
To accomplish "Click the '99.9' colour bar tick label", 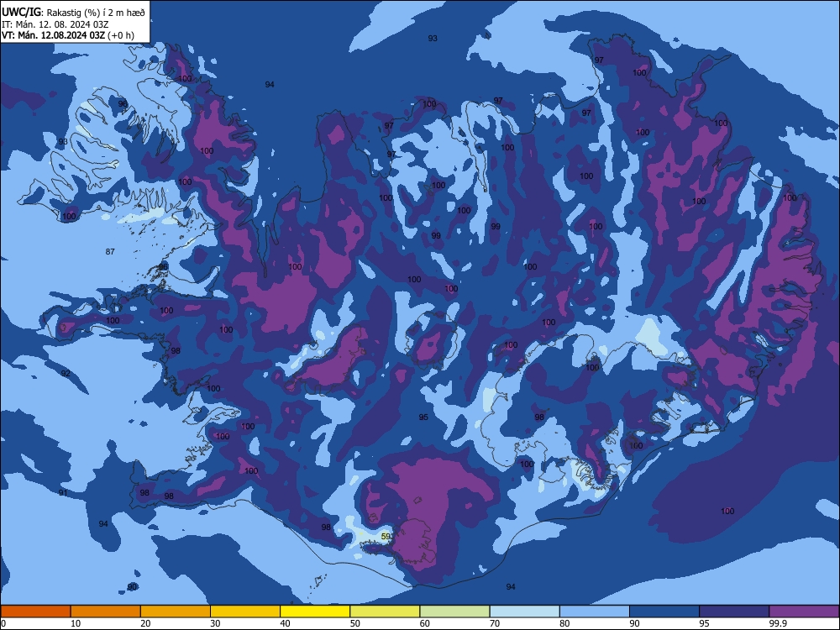I will (x=777, y=623).
